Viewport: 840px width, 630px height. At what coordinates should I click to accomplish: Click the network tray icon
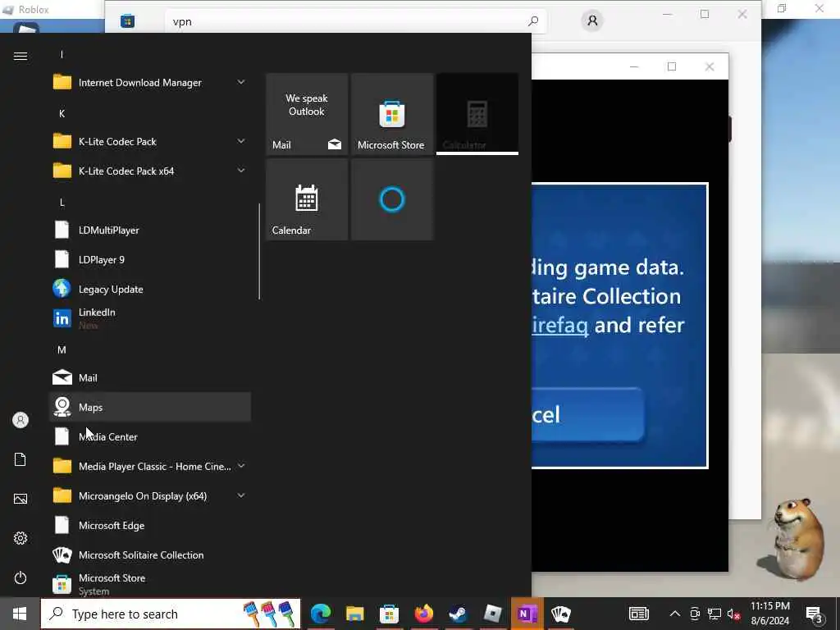[x=714, y=614]
